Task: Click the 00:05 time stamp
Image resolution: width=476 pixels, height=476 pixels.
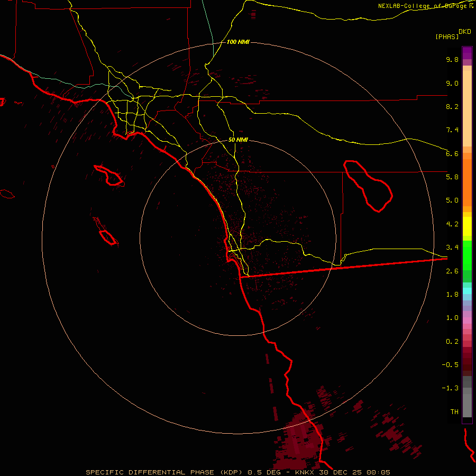Action: coord(379,472)
